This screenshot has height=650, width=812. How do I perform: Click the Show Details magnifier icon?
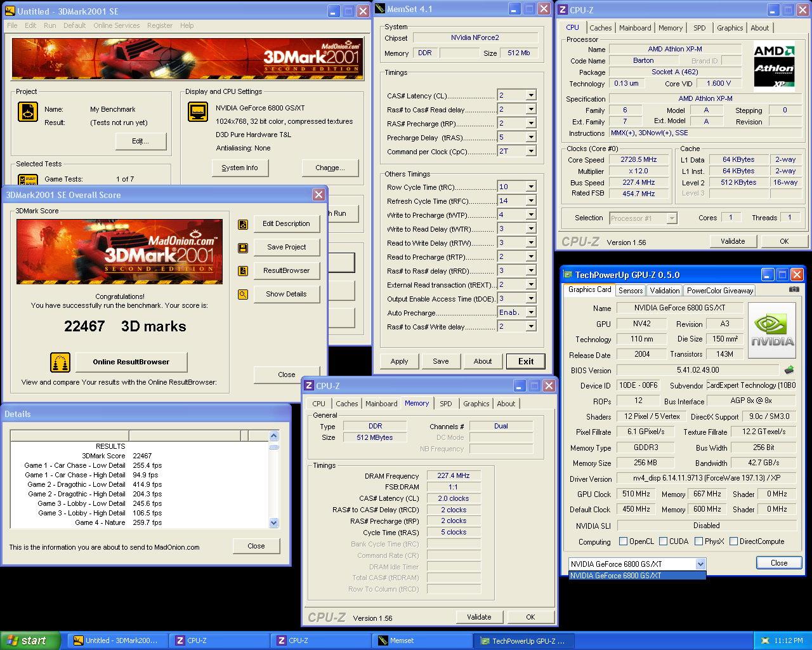[243, 295]
